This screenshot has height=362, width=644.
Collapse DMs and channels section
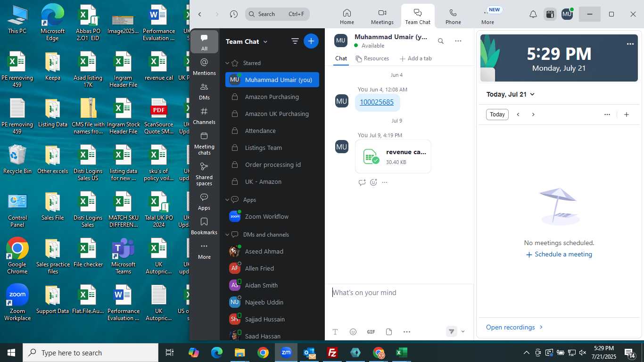pos(228,234)
